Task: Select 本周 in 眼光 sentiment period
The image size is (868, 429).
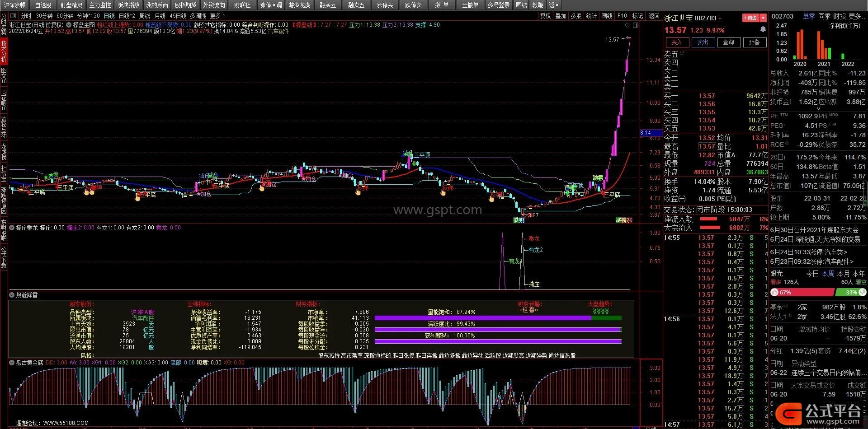Action: coord(828,274)
